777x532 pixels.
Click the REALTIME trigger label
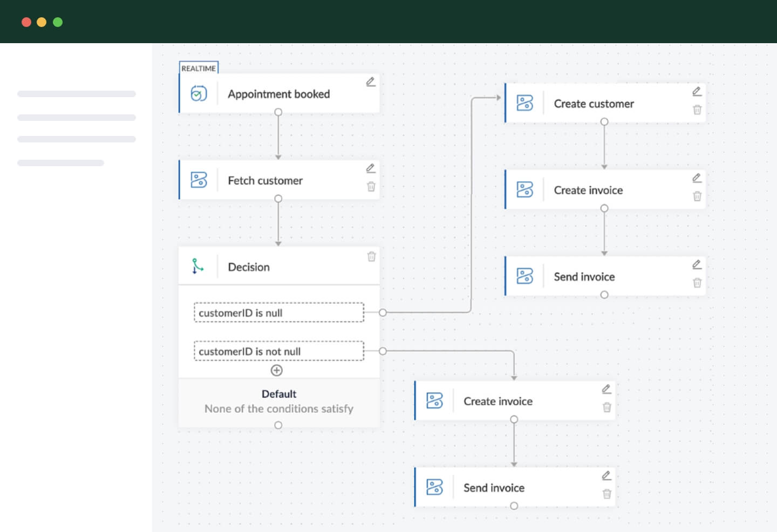199,68
